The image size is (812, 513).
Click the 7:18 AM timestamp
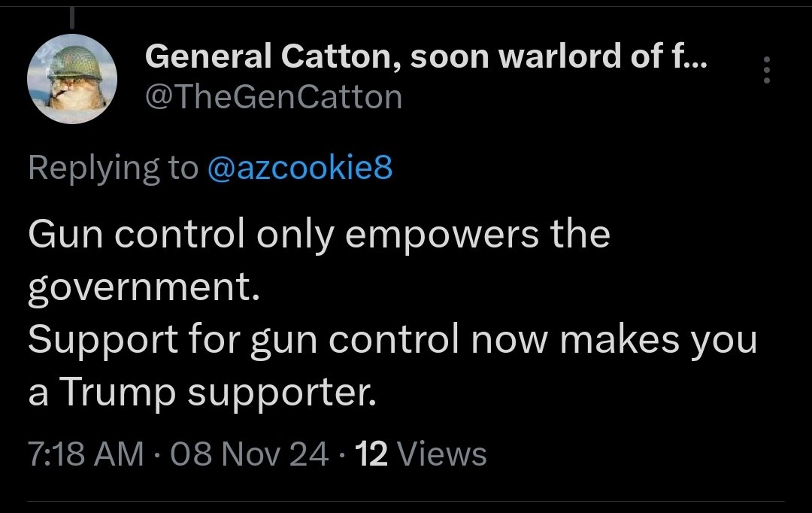point(86,454)
